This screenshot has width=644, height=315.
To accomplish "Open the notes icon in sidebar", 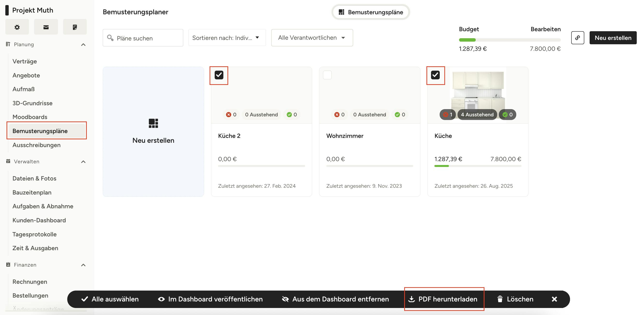I will click(75, 27).
